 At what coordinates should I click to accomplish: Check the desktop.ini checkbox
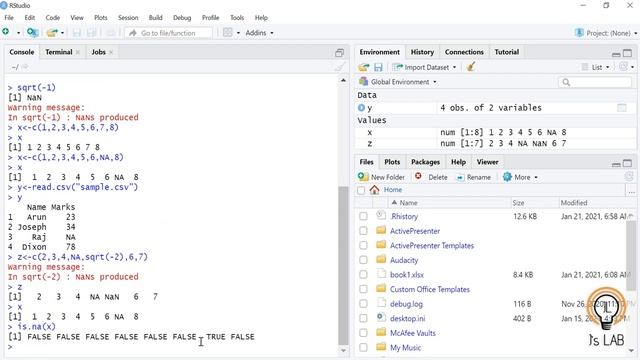(x=363, y=318)
